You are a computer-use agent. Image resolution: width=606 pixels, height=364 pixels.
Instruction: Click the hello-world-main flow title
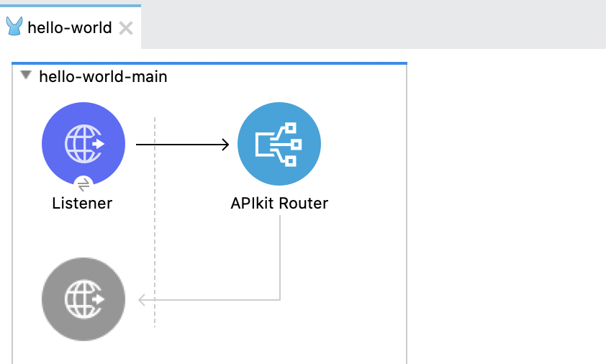pos(103,76)
